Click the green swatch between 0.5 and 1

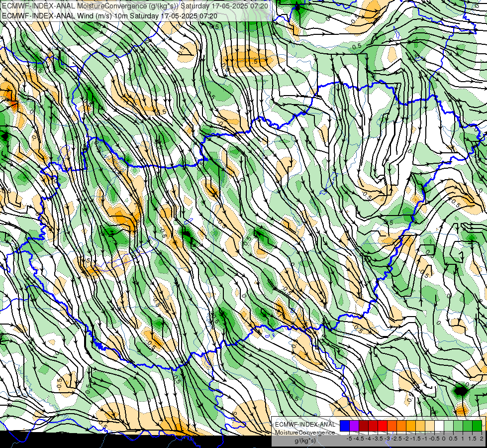click(x=458, y=426)
